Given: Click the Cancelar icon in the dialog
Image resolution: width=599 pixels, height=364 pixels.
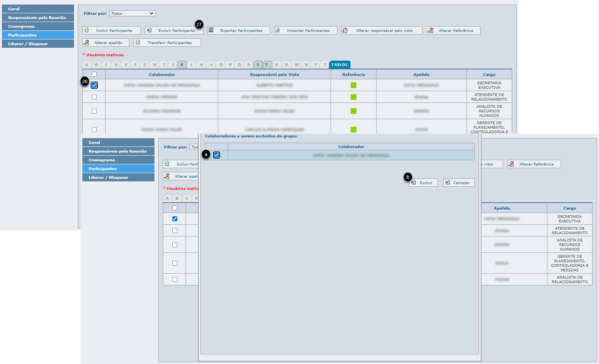Looking at the screenshot, I should point(448,183).
